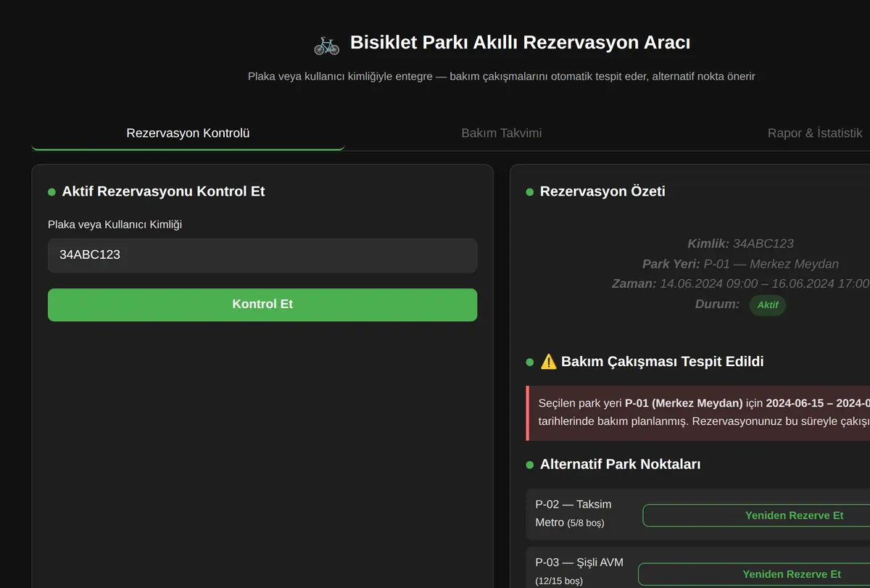Click the green Kontrol Et button

(262, 305)
